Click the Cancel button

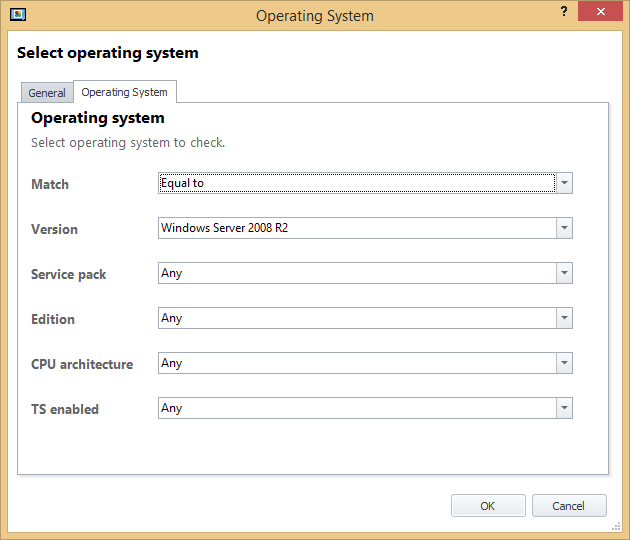569,505
